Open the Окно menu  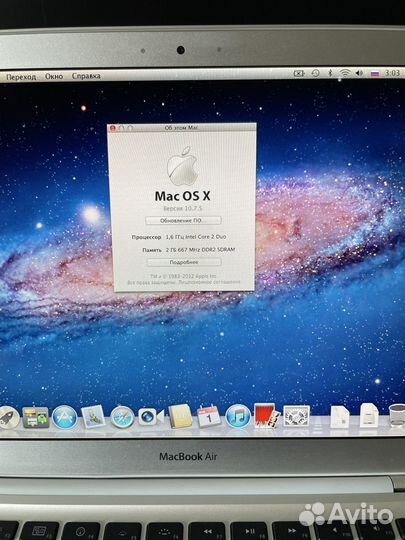pyautogui.click(x=54, y=76)
